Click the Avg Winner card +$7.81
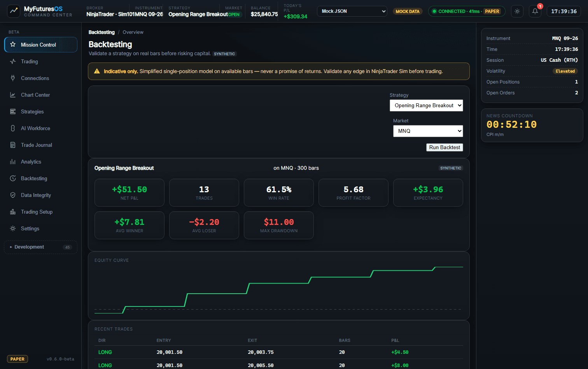This screenshot has width=588, height=369. pyautogui.click(x=129, y=225)
